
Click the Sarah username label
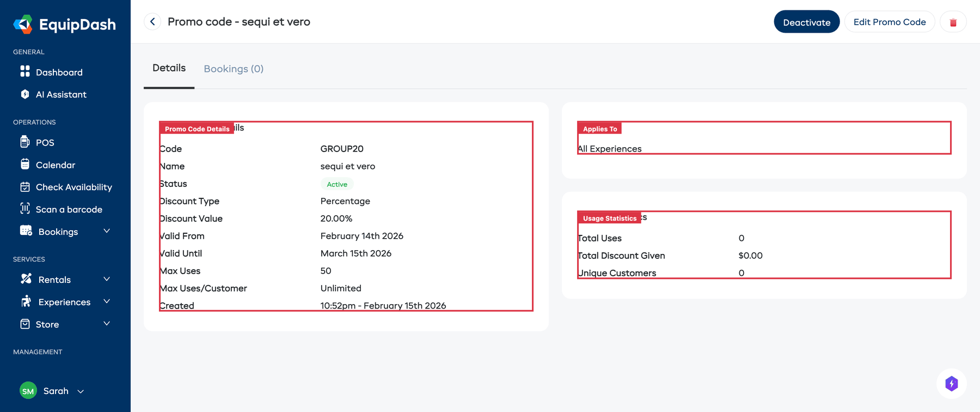(56, 391)
